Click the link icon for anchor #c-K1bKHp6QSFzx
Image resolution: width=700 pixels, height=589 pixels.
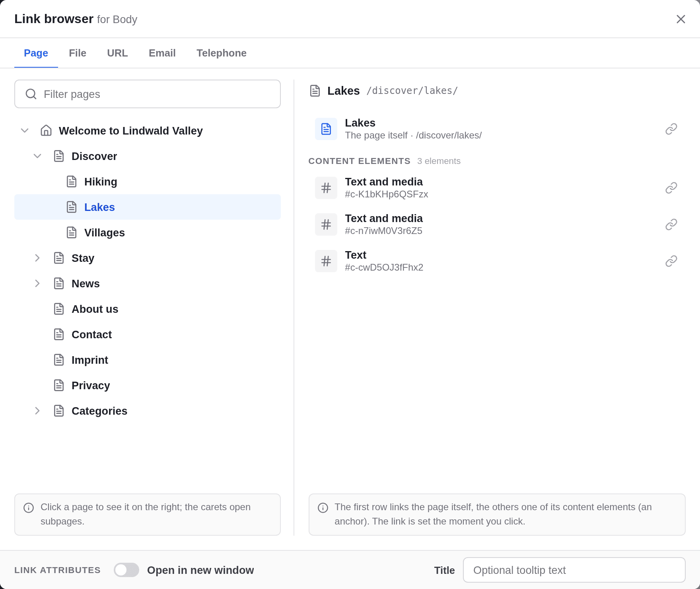(x=671, y=188)
